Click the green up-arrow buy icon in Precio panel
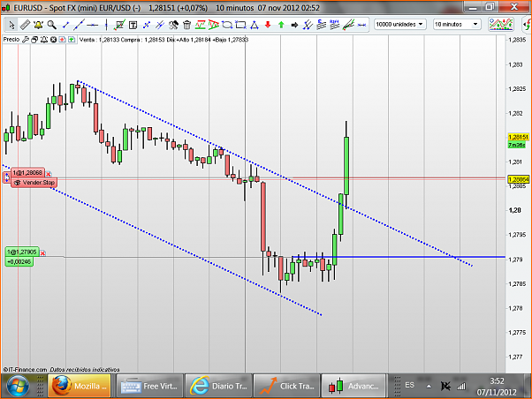Image resolution: width=532 pixels, height=399 pixels. tap(72, 40)
